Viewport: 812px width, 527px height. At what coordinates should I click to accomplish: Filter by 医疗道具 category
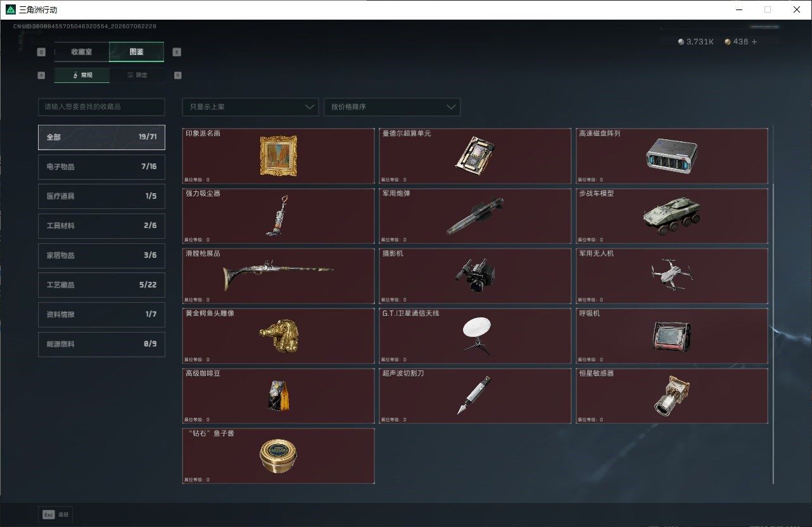[101, 196]
